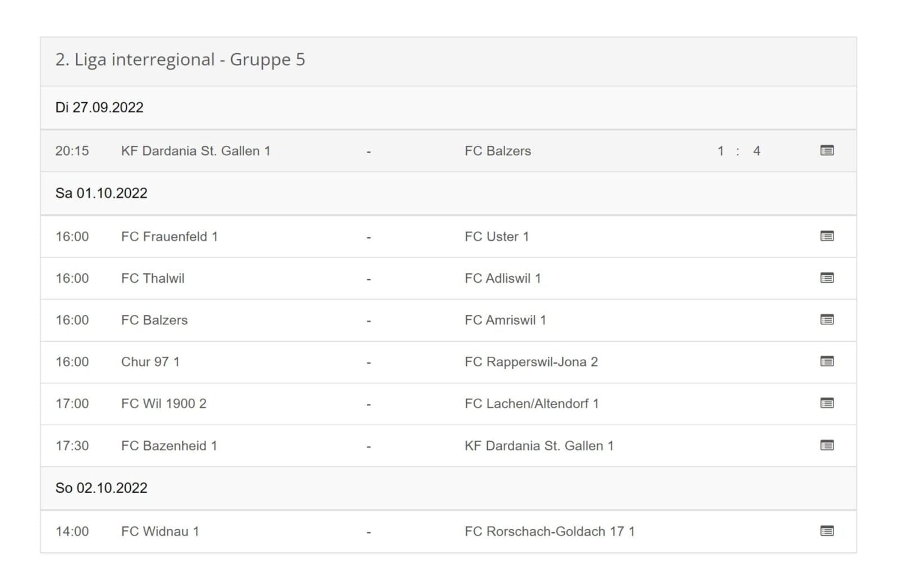Click 2. Liga interregional - Gruppe 5 heading

point(180,59)
